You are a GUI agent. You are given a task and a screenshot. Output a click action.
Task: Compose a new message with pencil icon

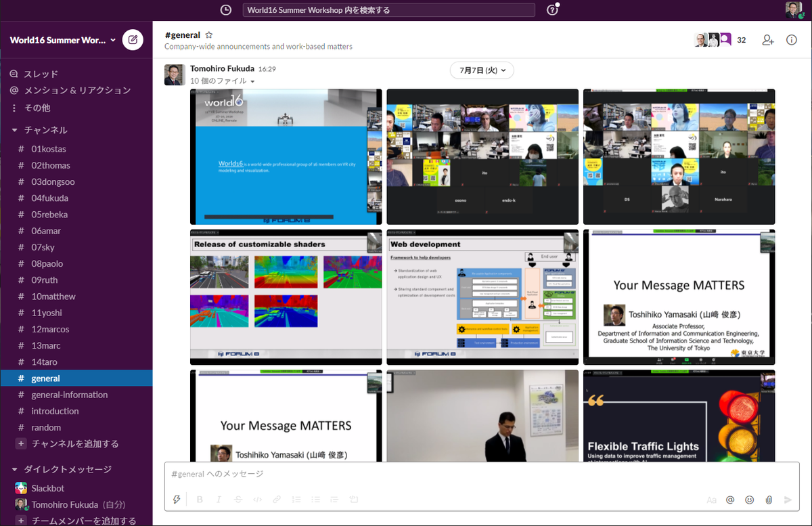pyautogui.click(x=133, y=40)
